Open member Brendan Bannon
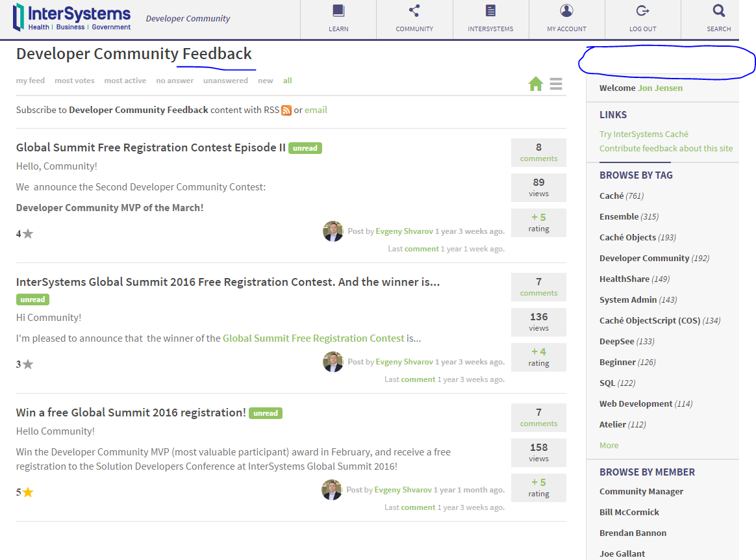Image resolution: width=756 pixels, height=560 pixels. 633,533
